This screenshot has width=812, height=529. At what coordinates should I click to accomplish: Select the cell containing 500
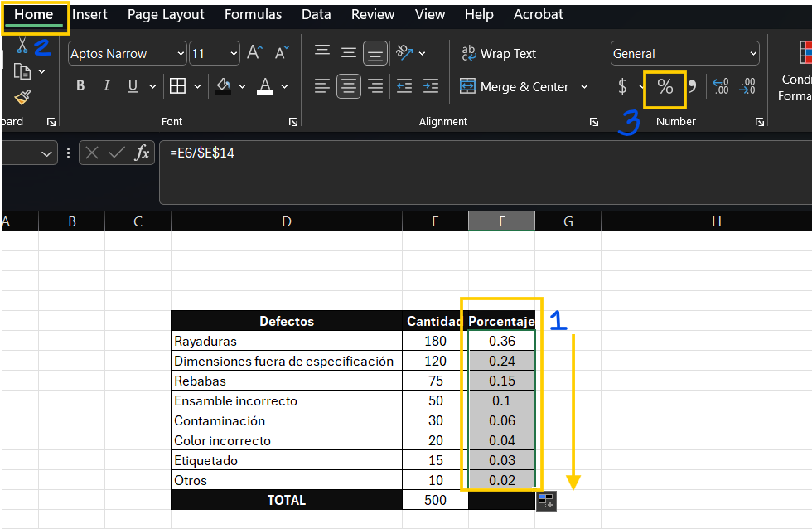point(436,500)
